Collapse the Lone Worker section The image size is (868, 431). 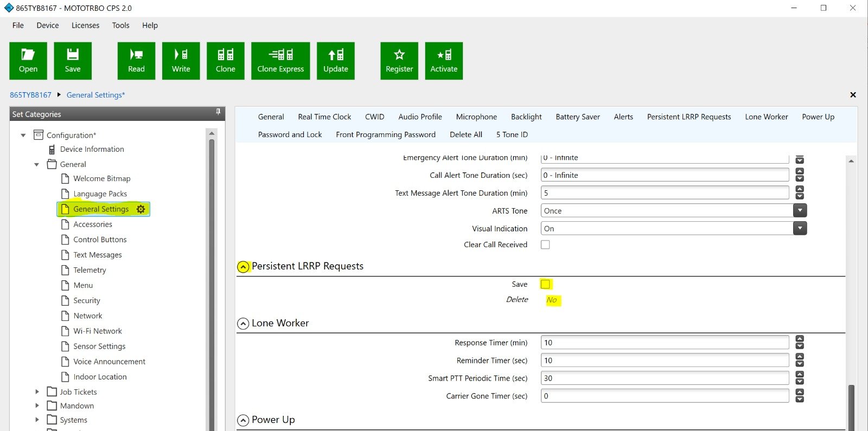coord(243,324)
